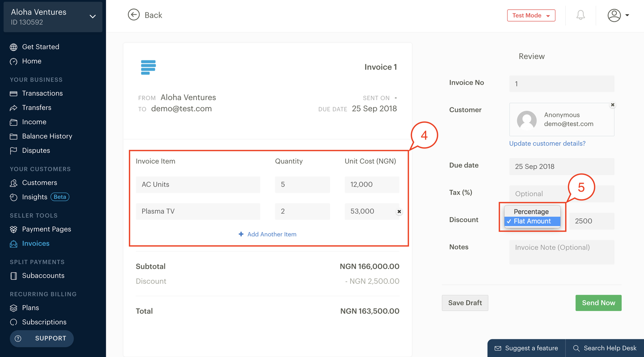The height and width of the screenshot is (357, 644).
Task: Click the discount amount field showing 2500
Action: click(592, 221)
